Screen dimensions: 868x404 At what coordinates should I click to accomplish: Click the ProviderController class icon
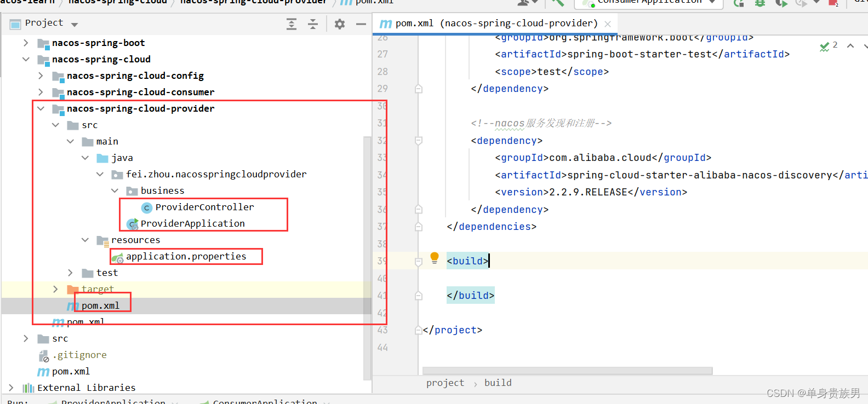coord(146,207)
